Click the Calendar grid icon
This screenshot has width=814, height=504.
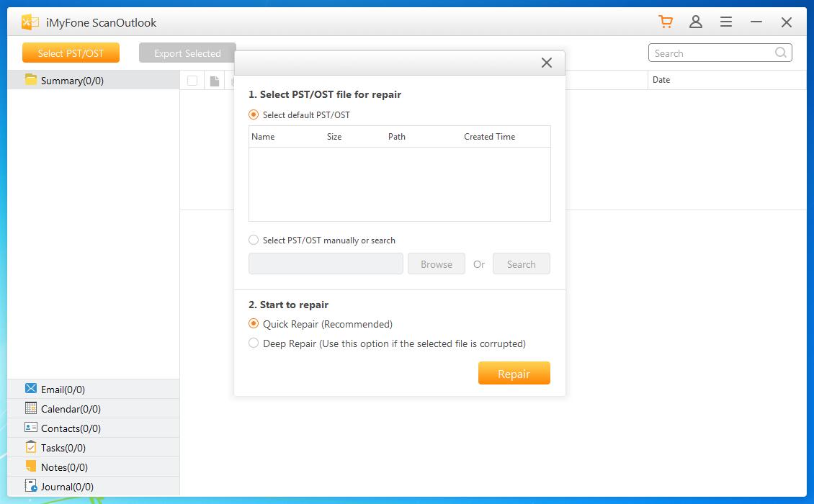pyautogui.click(x=31, y=408)
